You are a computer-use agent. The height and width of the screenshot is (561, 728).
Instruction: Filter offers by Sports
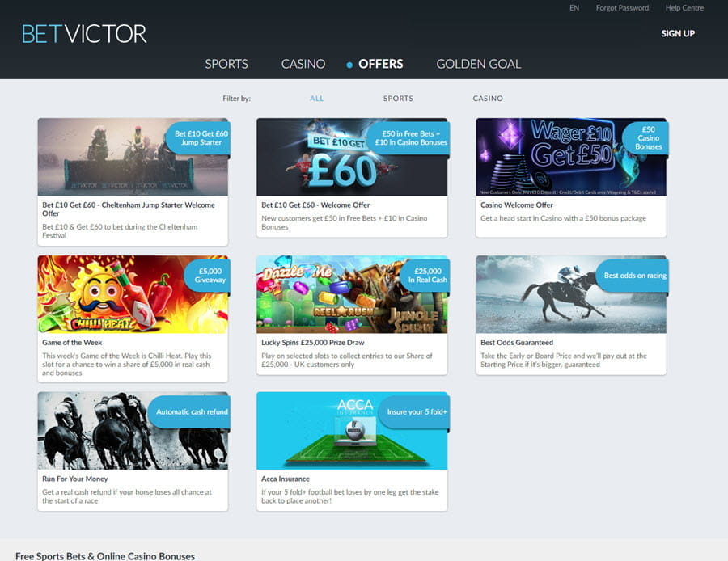398,99
